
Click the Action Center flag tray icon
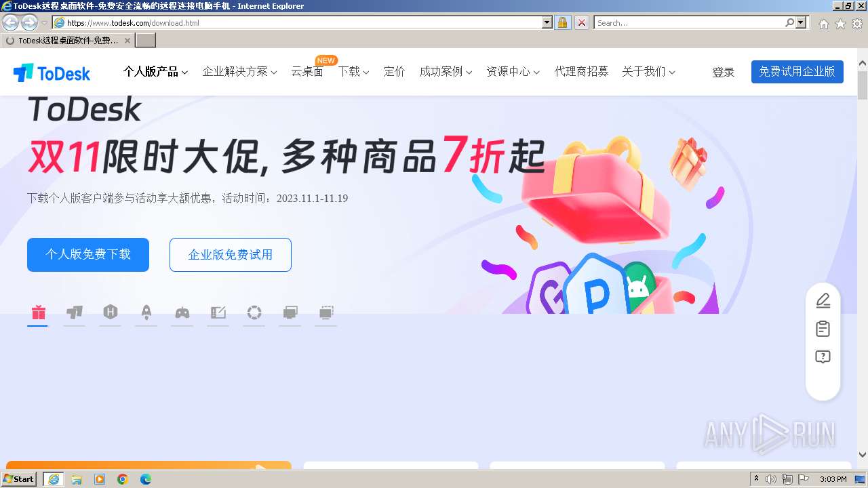[804, 479]
